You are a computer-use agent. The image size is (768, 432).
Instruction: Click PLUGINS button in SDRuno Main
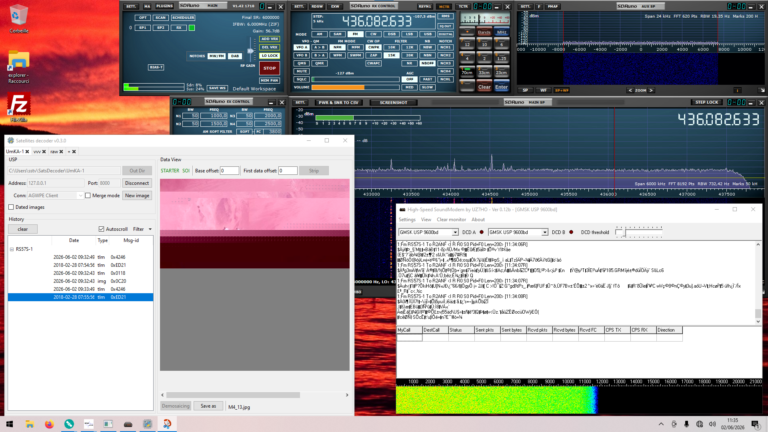[164, 6]
